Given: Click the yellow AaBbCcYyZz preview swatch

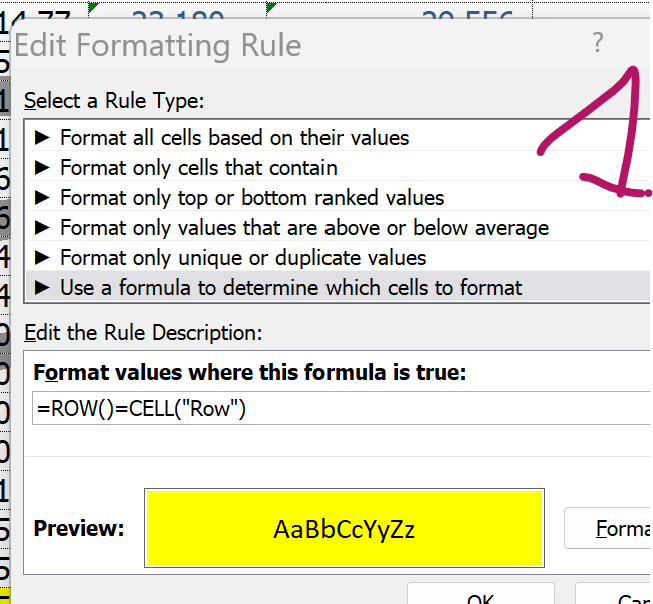Looking at the screenshot, I should [x=344, y=528].
